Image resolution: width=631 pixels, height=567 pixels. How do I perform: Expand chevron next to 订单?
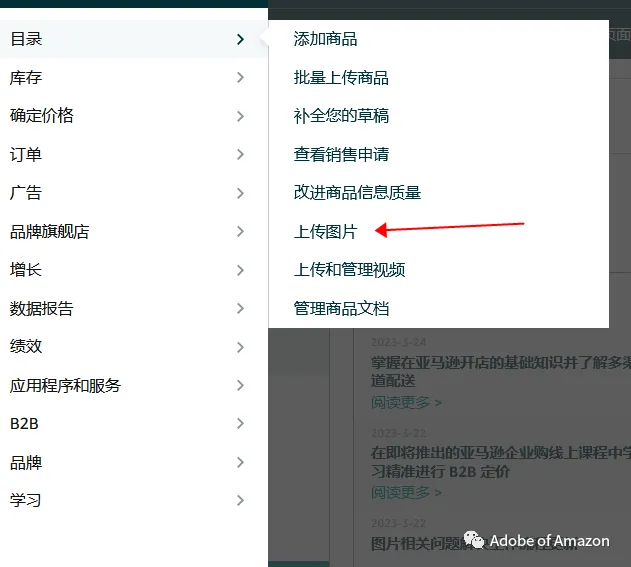[240, 155]
